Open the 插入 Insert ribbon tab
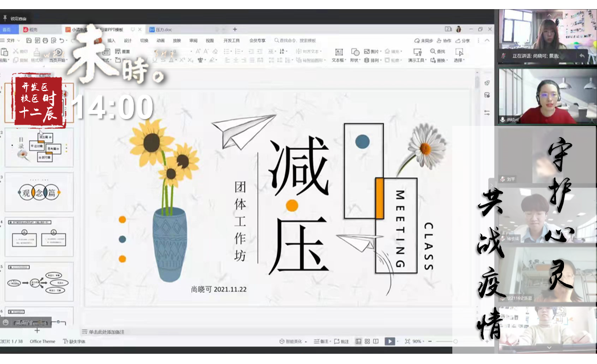597x364 pixels. click(x=112, y=40)
